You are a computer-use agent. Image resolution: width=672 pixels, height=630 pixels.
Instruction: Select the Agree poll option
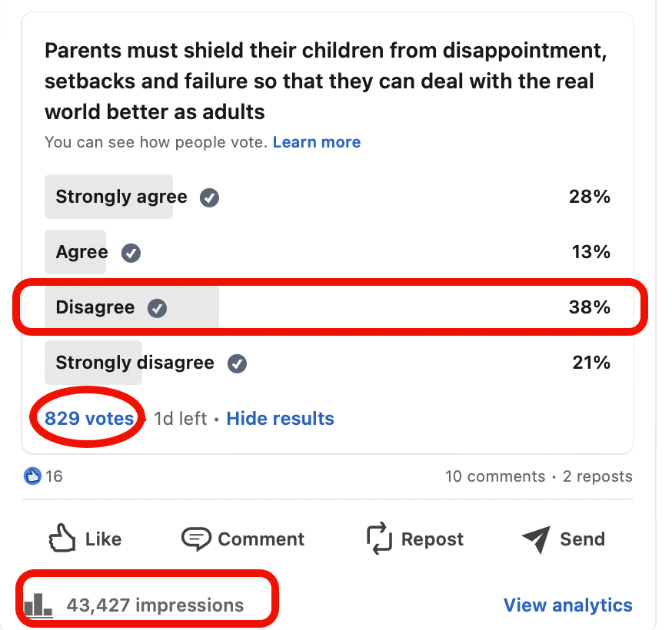click(82, 252)
